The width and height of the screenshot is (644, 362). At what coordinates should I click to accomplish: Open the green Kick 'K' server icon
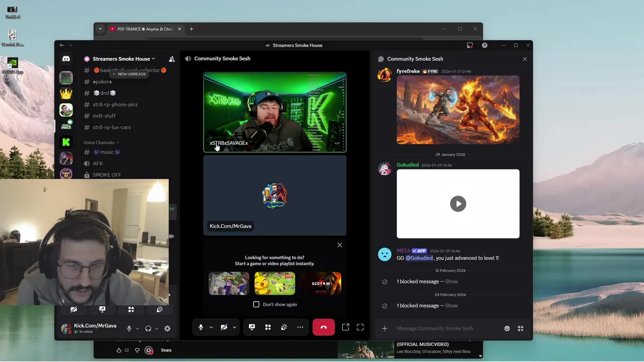point(66,142)
